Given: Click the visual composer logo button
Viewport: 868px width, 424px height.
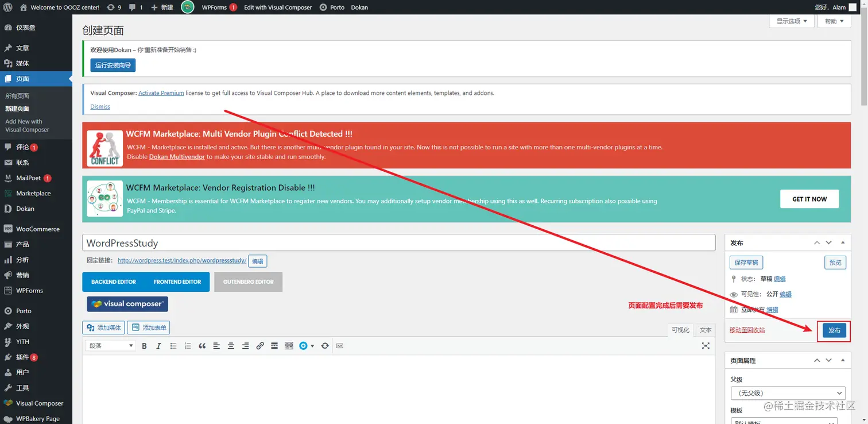Looking at the screenshot, I should pyautogui.click(x=127, y=304).
